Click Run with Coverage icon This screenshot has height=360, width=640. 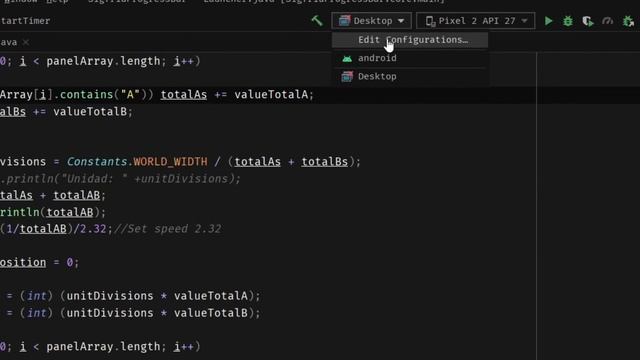tap(588, 21)
